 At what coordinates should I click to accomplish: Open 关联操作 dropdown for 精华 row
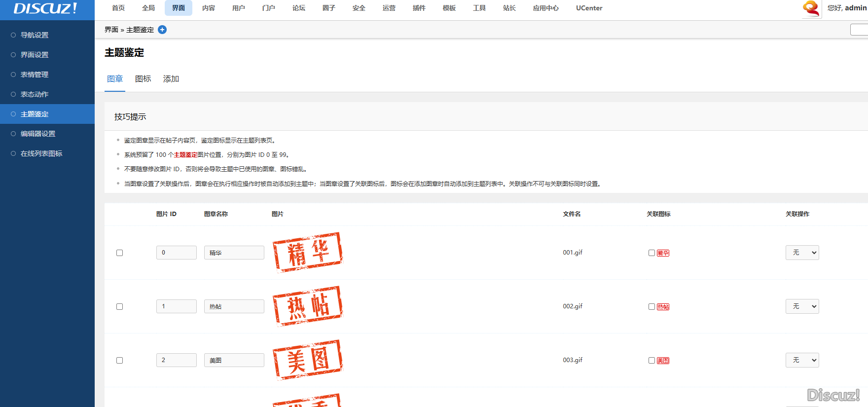(802, 253)
